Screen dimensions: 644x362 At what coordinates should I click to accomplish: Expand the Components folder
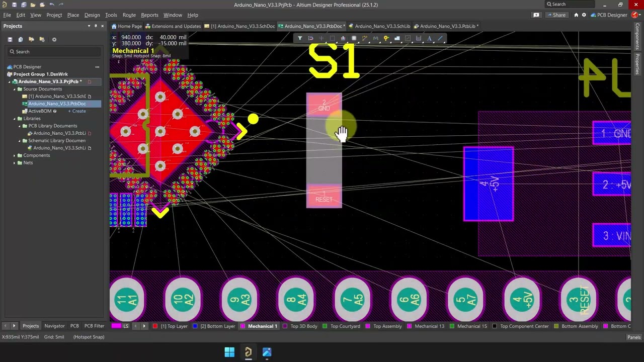(x=15, y=155)
